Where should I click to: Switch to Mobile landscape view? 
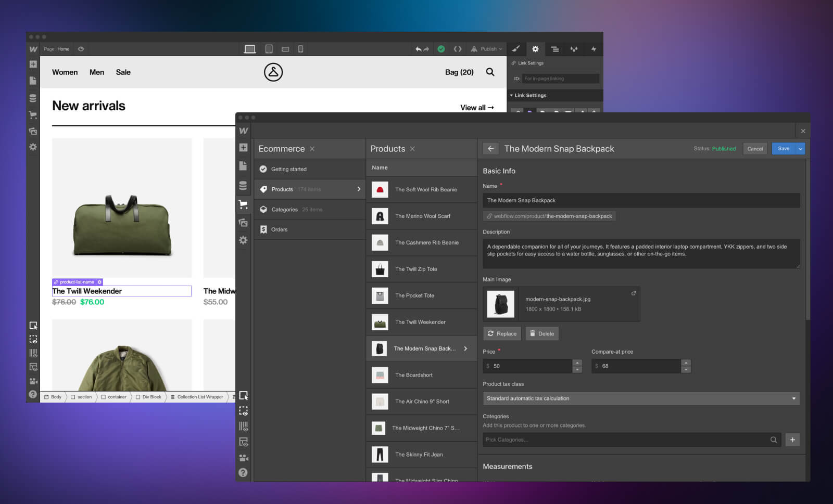(285, 49)
